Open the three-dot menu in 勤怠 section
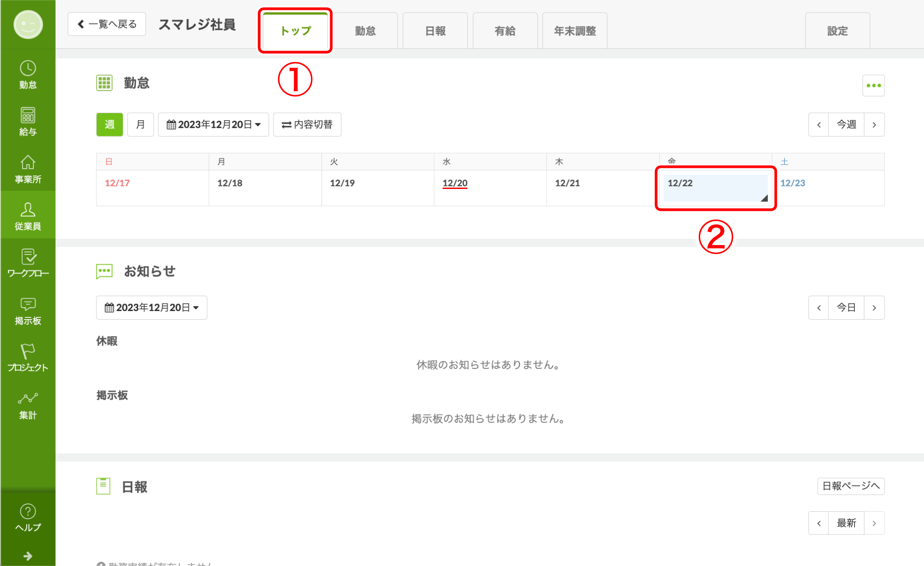This screenshot has height=566, width=924. [873, 85]
